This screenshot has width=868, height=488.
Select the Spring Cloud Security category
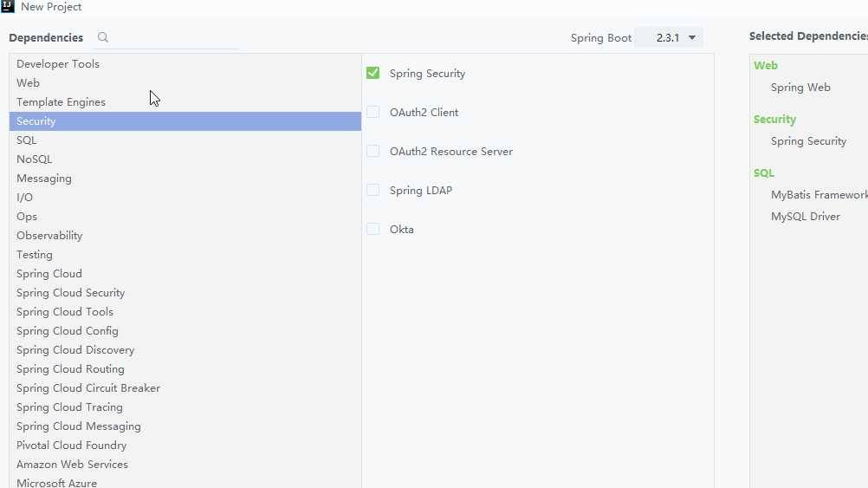point(70,293)
